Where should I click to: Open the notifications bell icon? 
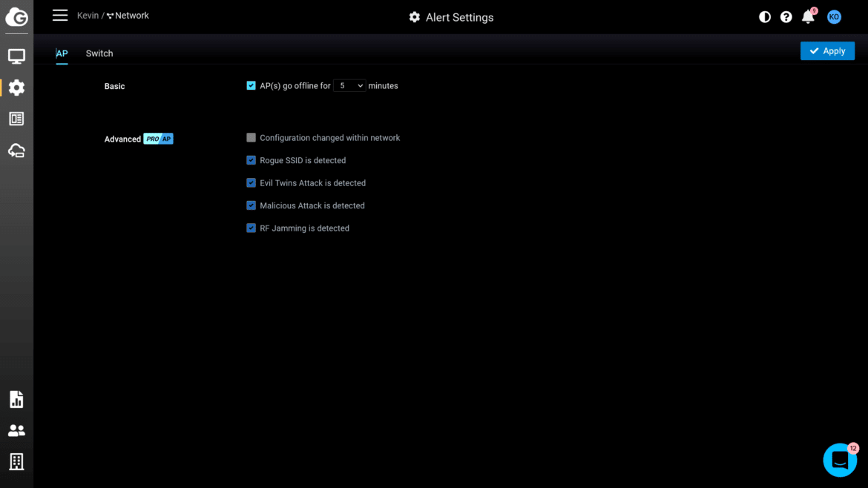pyautogui.click(x=808, y=17)
